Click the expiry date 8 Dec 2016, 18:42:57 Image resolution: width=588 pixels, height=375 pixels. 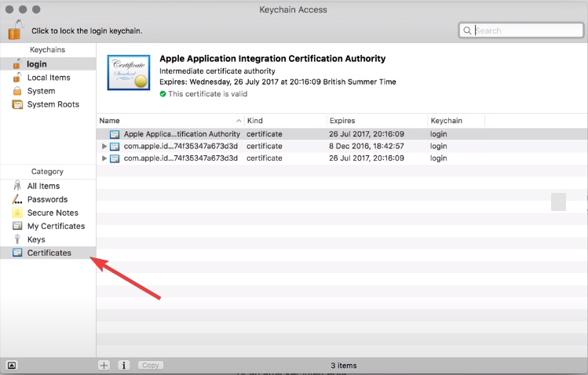[x=367, y=146]
